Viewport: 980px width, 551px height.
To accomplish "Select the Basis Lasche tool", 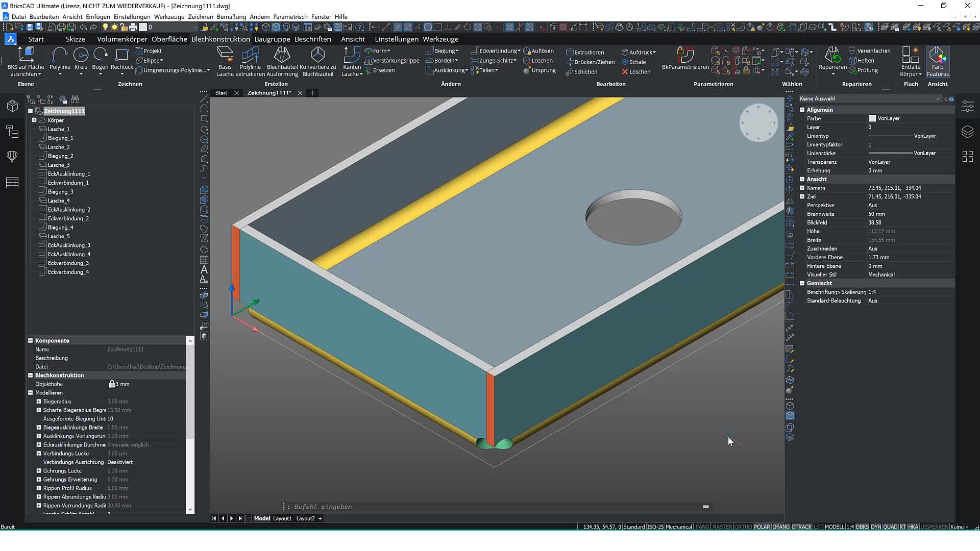I will 225,61.
